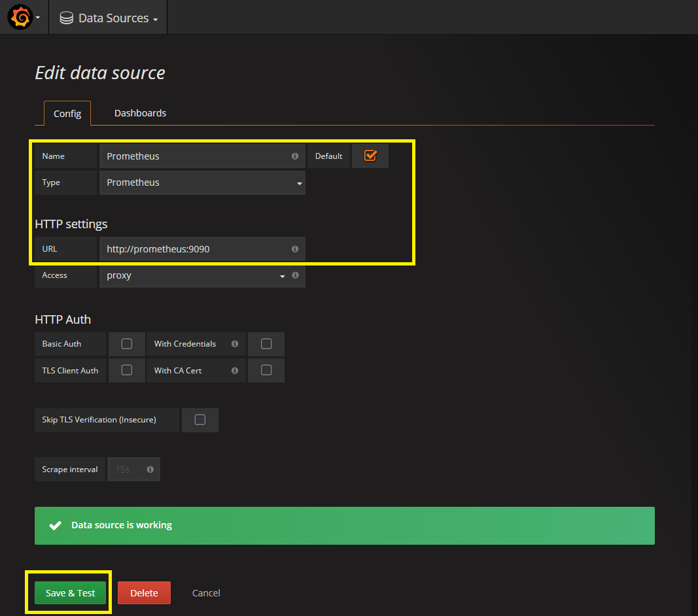The image size is (698, 616).
Task: Enable the With CA Cert checkbox
Action: pos(266,370)
